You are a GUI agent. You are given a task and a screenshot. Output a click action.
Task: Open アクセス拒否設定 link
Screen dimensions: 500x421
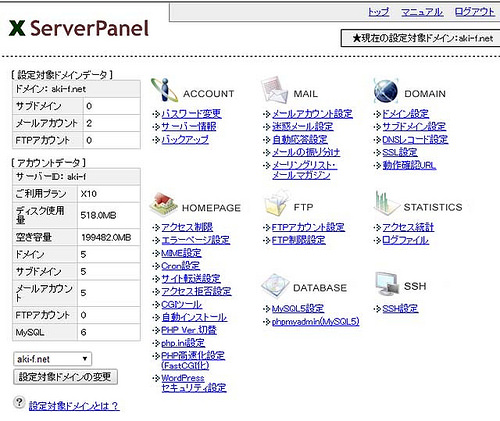[196, 291]
